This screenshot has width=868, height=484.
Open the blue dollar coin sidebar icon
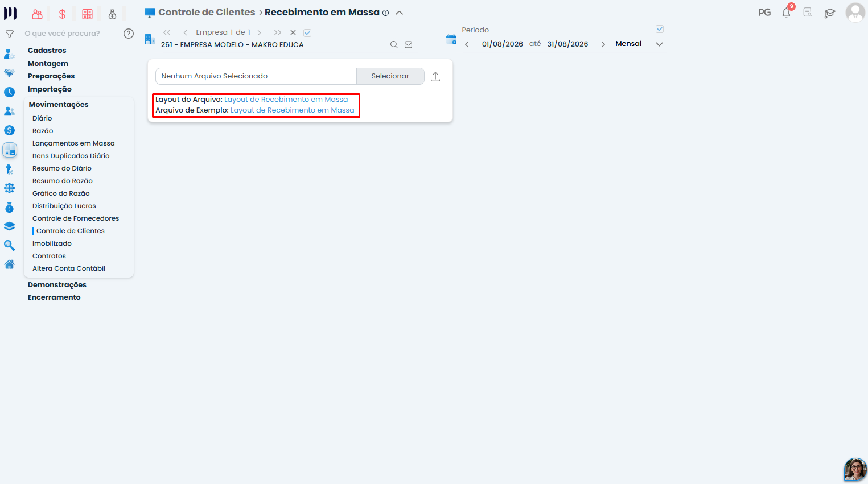click(9, 130)
